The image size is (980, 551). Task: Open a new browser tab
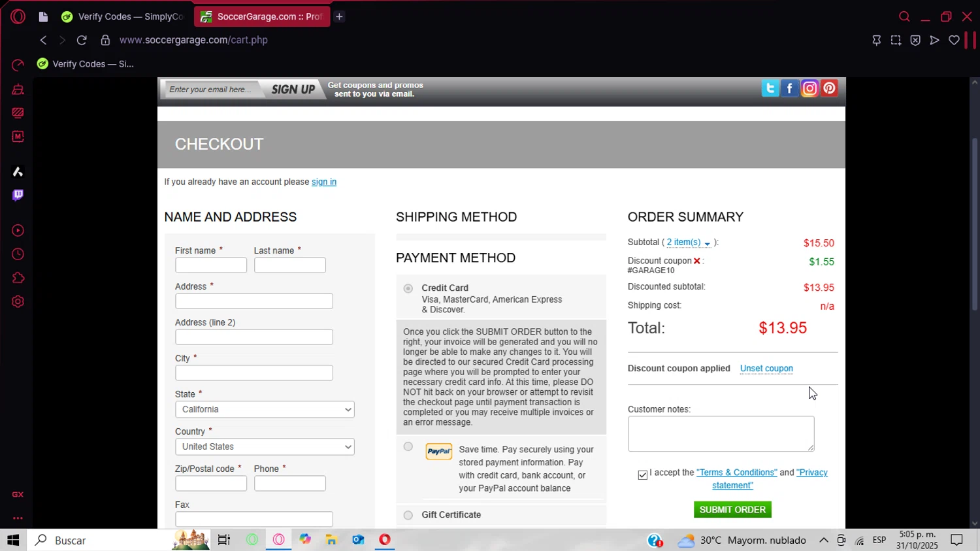[339, 17]
